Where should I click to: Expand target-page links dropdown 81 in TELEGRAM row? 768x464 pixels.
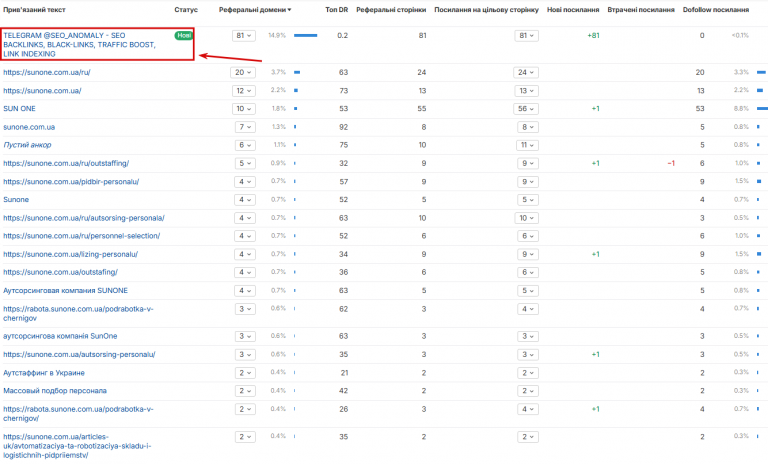coord(527,36)
